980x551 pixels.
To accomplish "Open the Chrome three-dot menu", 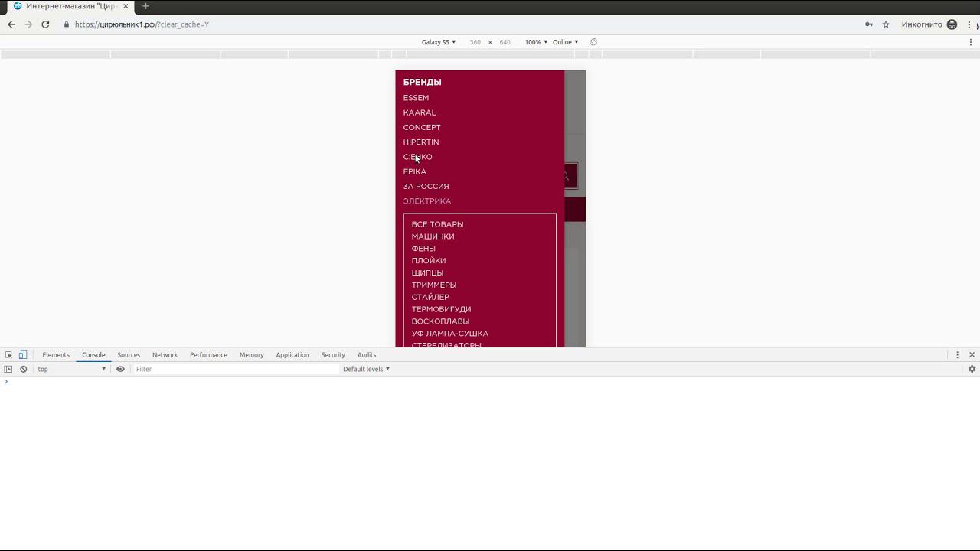I will 969,24.
